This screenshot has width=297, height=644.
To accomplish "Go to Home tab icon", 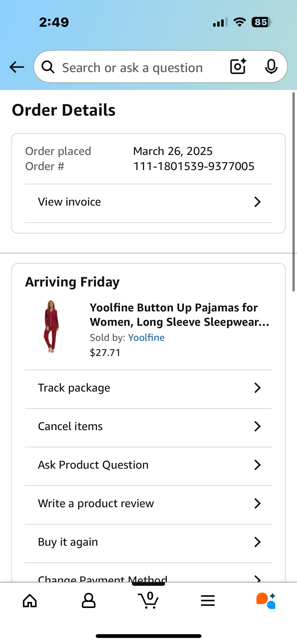I will 30,601.
